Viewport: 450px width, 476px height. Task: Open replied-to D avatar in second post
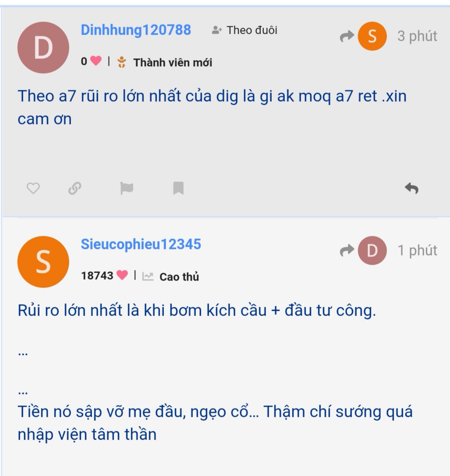(x=372, y=250)
